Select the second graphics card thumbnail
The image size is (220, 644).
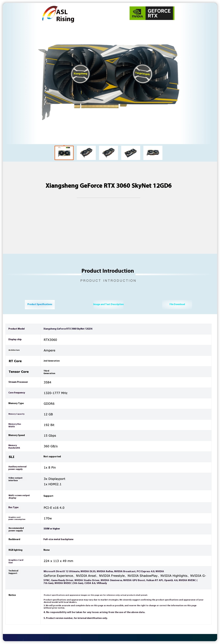coord(86,153)
